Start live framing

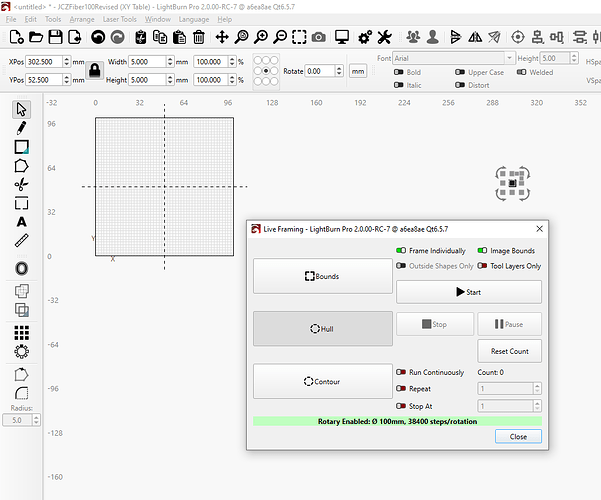coord(469,292)
